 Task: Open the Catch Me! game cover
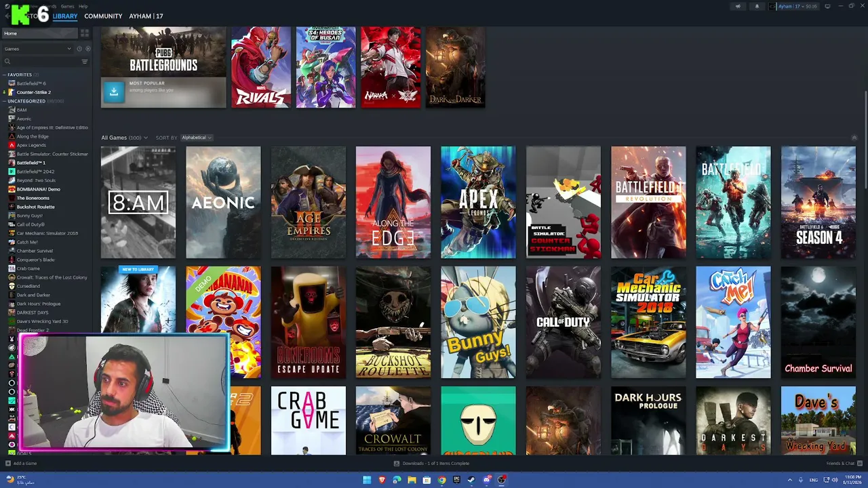(733, 322)
